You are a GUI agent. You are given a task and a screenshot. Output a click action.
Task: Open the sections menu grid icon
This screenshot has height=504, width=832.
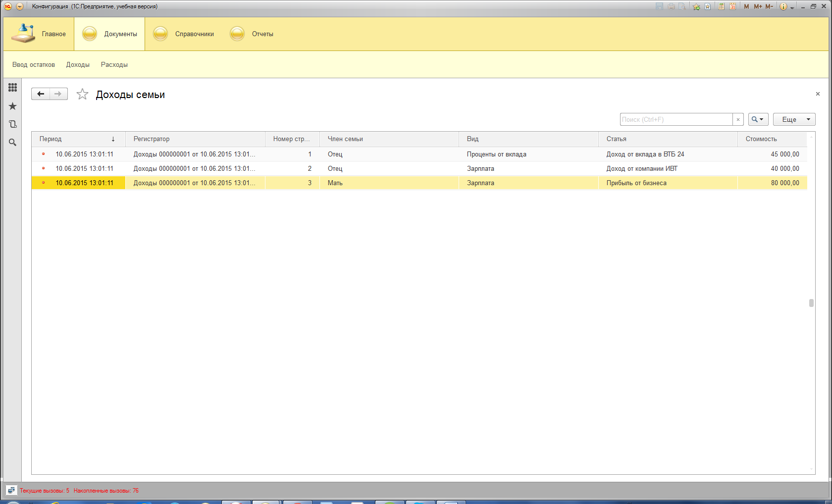pyautogui.click(x=13, y=88)
